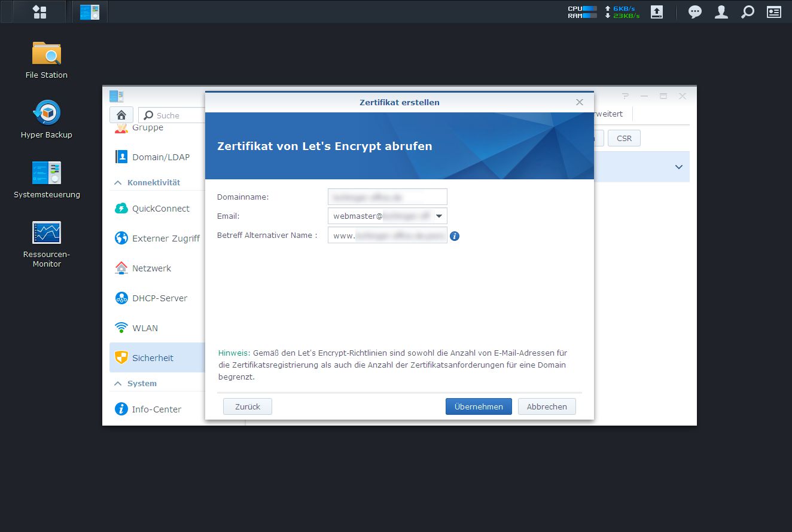Click the info icon beside alternative name
Screen dimensions: 792x532
[x=455, y=236]
